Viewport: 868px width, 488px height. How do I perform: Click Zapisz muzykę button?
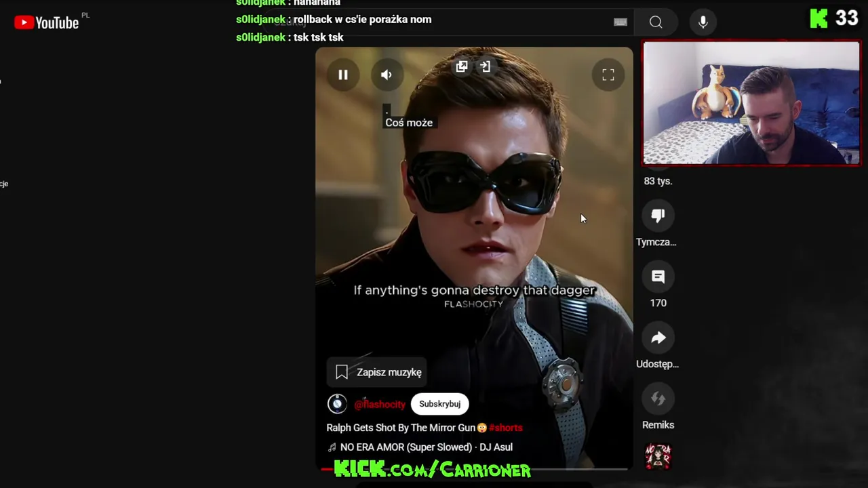point(378,372)
